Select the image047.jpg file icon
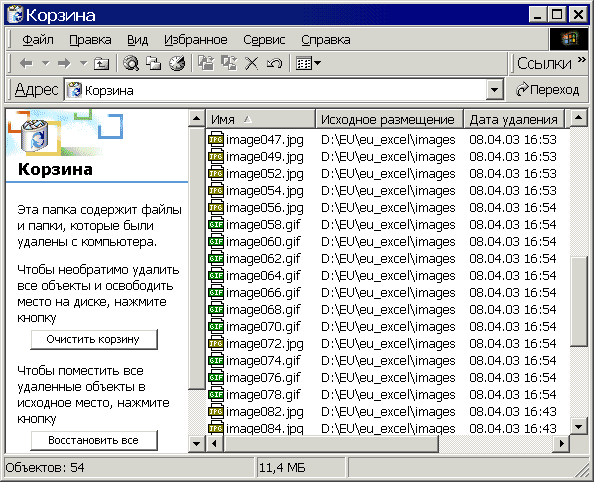This screenshot has width=594, height=482. 216,140
